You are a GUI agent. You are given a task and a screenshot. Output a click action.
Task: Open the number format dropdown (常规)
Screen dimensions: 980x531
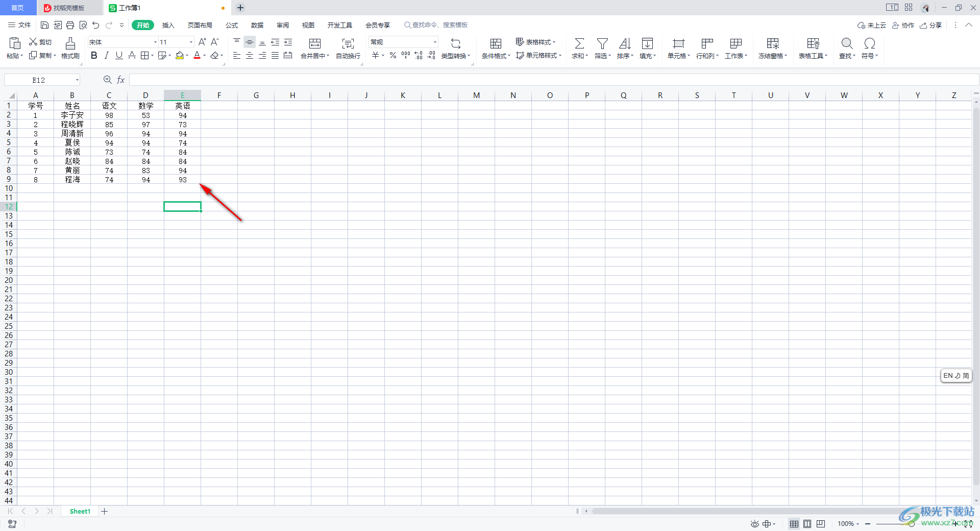pos(435,42)
